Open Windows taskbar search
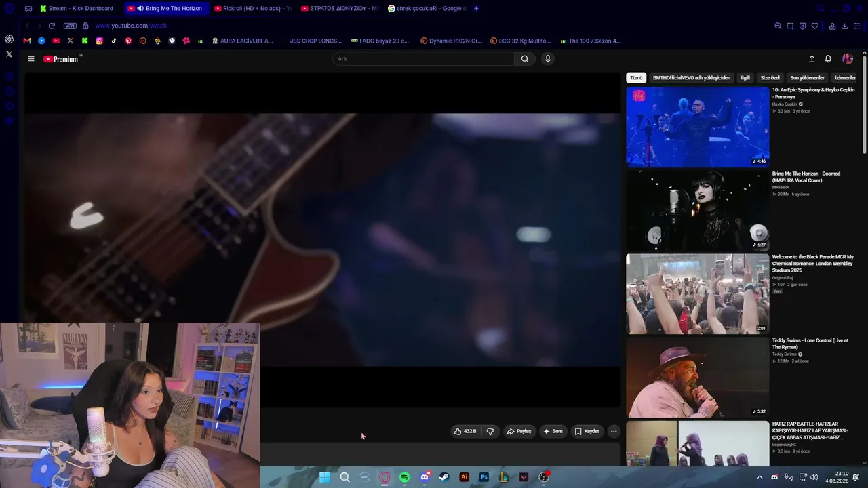The height and width of the screenshot is (488, 868). point(344,477)
